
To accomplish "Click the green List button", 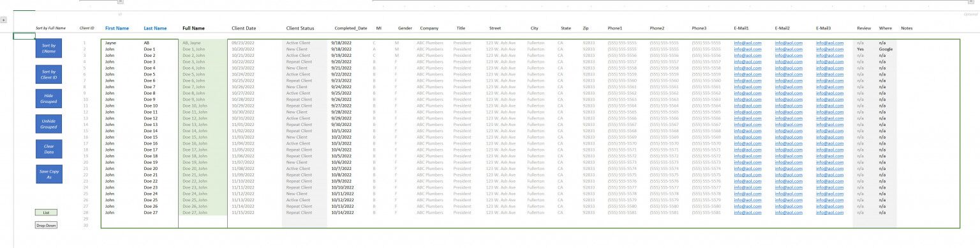I will (x=46, y=212).
